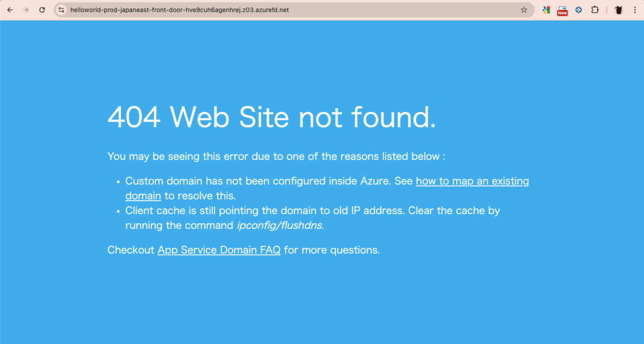Click the 'Client cache is still pointing' bullet
The width and height of the screenshot is (644, 344).
pos(312,218)
